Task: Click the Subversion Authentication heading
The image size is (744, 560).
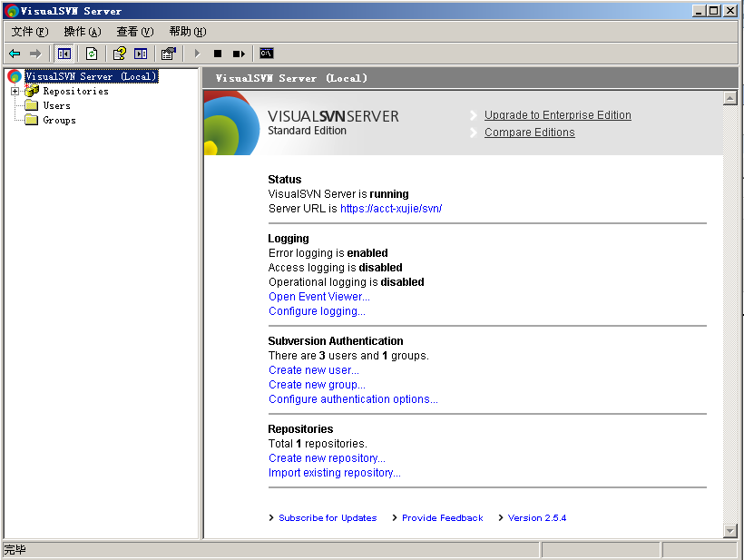Action: [336, 341]
